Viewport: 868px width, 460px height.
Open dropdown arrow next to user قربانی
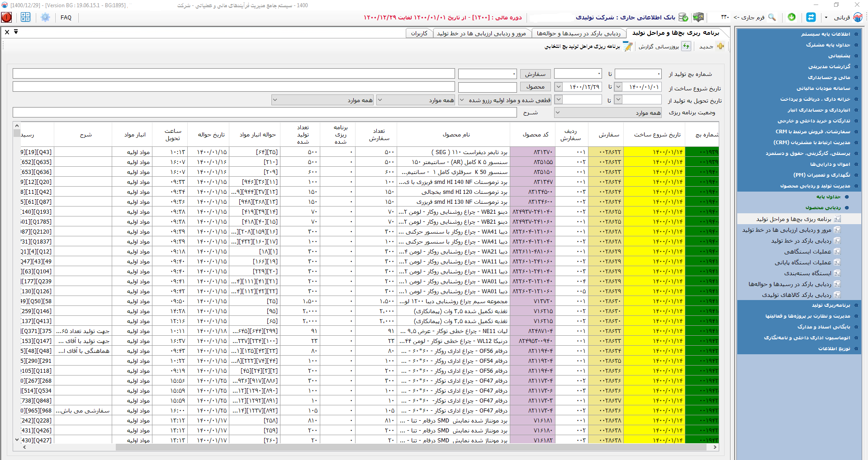point(826,18)
